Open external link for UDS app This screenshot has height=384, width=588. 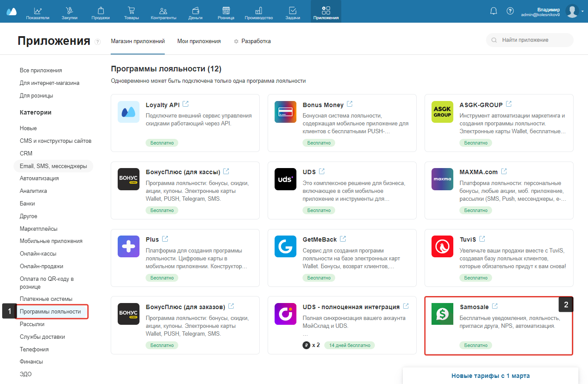[x=322, y=171]
